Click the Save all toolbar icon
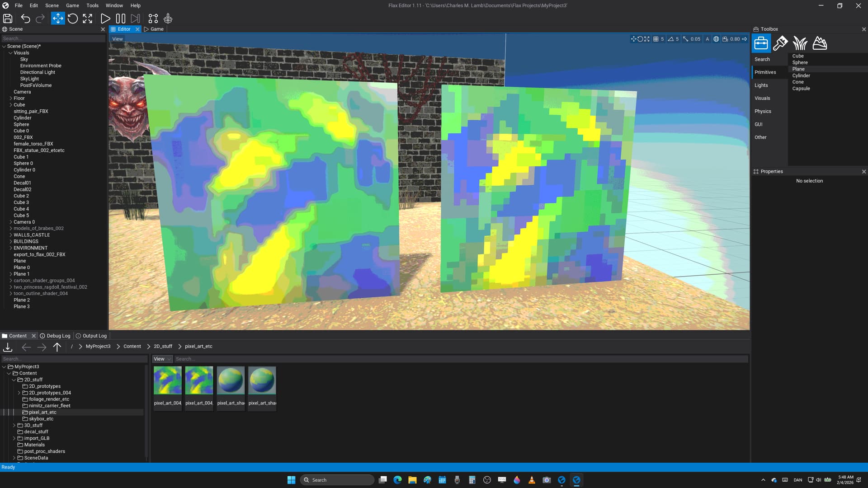The image size is (868, 488). (8, 19)
